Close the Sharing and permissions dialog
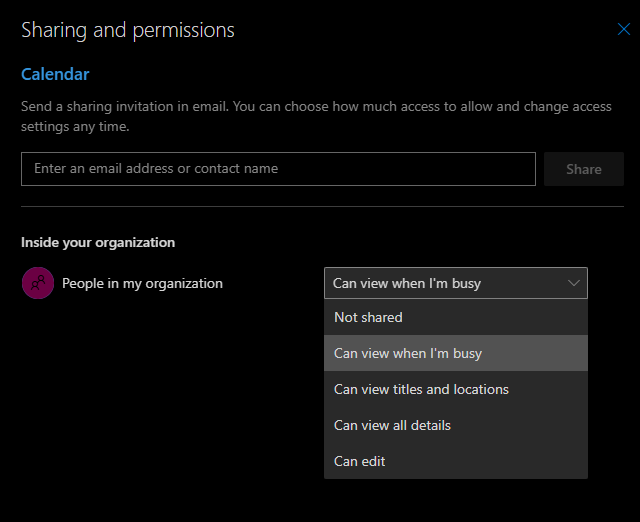 (623, 30)
